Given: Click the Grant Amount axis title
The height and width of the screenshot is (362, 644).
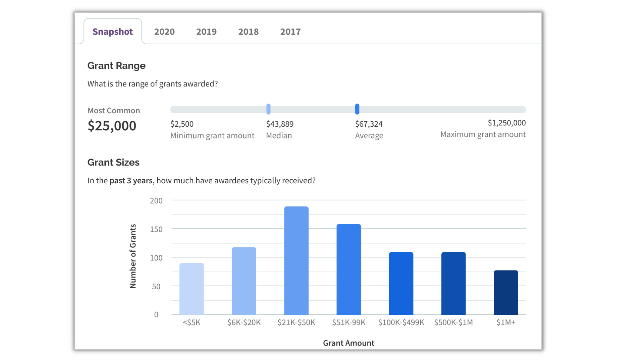Looking at the screenshot, I should click(x=348, y=343).
